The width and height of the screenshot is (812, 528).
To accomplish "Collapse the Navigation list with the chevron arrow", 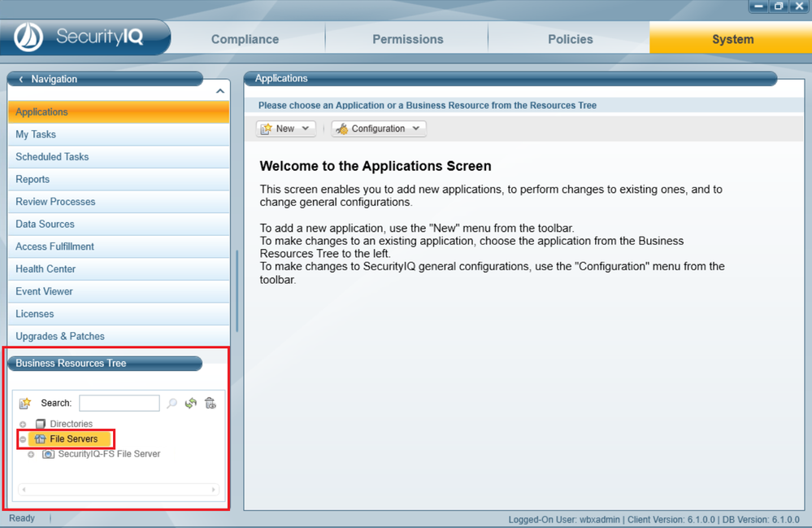I will 219,90.
